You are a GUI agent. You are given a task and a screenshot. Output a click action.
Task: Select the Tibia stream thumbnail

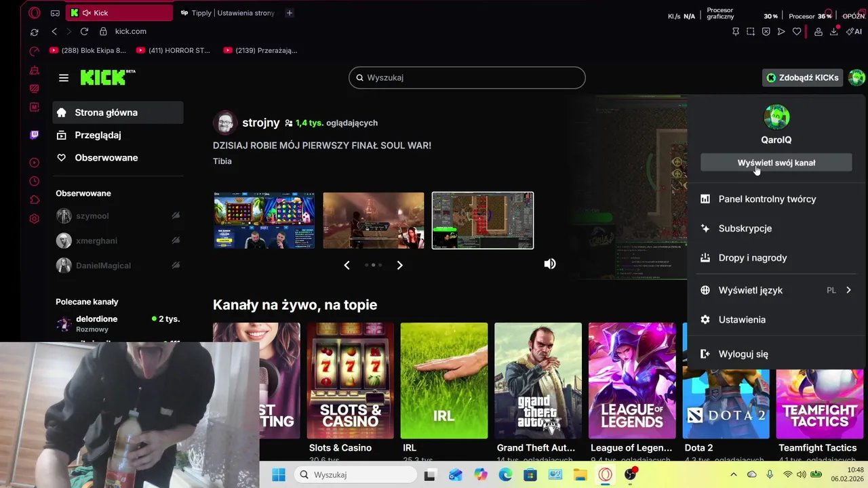pyautogui.click(x=483, y=220)
